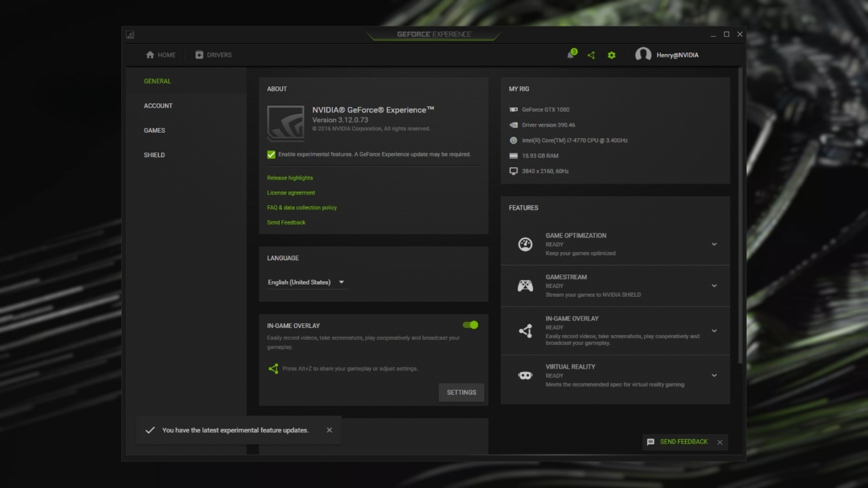Screen dimensions: 868x488
Task: Open the English (United States) language dropdown
Action: 307,282
